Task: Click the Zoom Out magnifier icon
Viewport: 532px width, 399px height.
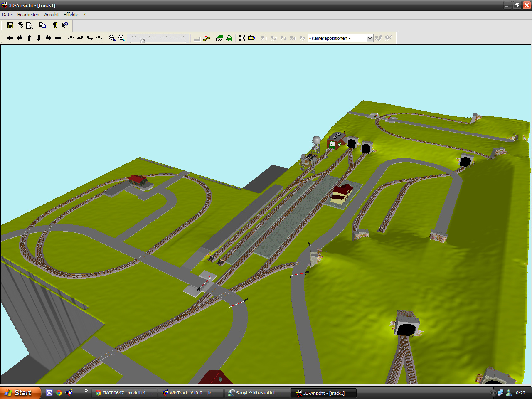Action: click(x=112, y=38)
